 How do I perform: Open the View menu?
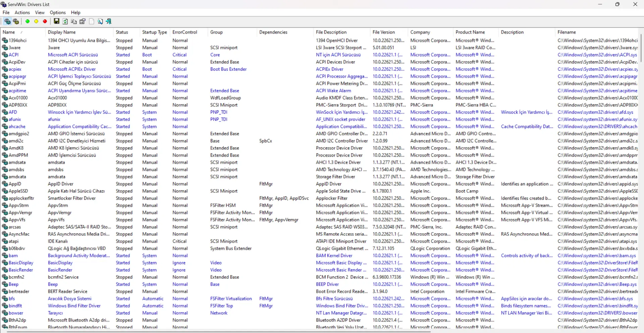[40, 12]
